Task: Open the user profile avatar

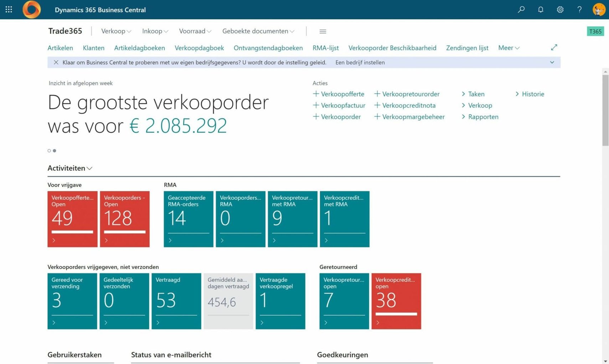Action: pos(599,10)
